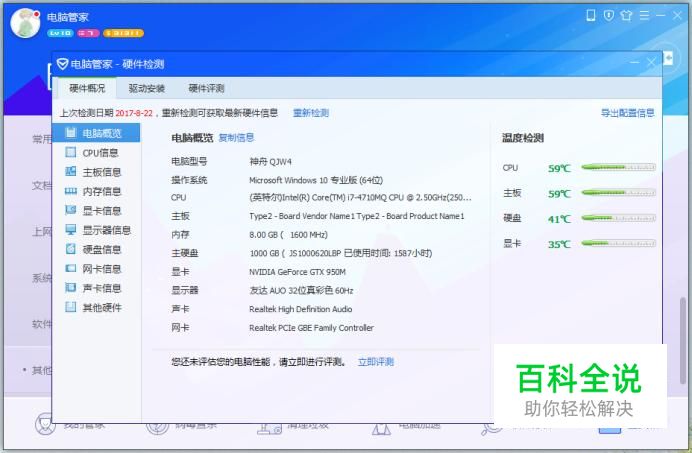
Task: Click the 网卡信息 network card icon
Action: [71, 268]
